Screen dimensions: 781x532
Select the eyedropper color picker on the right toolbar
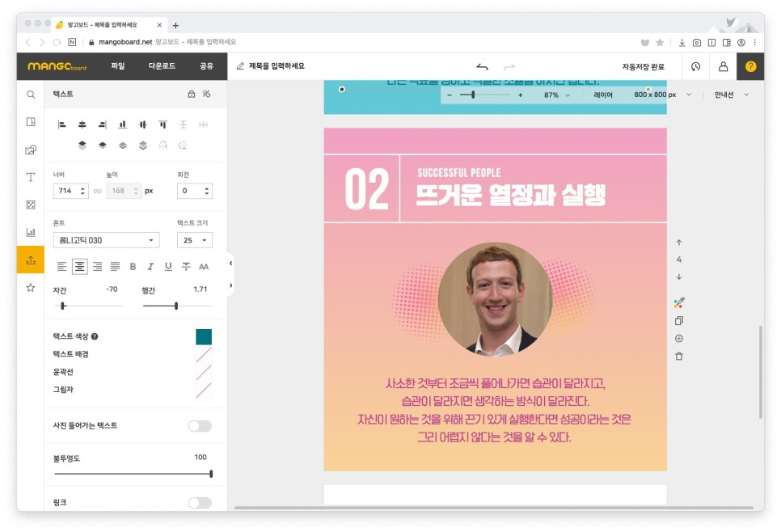pyautogui.click(x=679, y=303)
